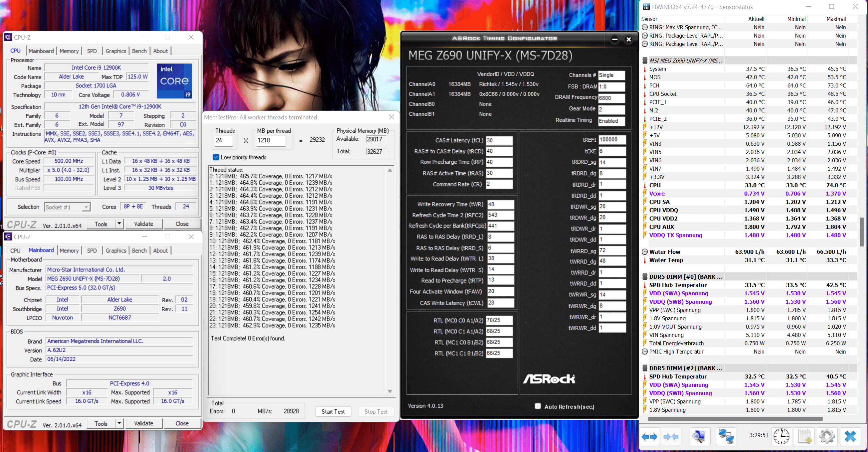Click the MB per thread field showing 1218
This screenshot has width=868, height=452.
click(x=271, y=140)
